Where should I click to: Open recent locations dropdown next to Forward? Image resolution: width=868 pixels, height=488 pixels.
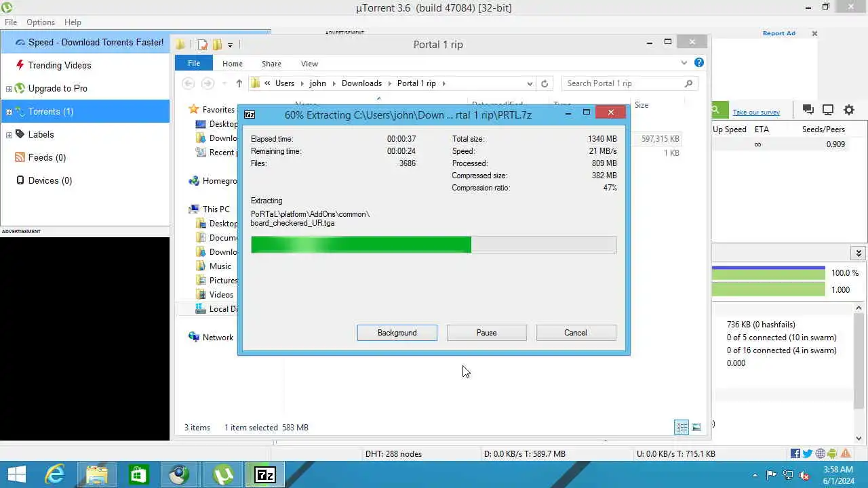[x=224, y=83]
